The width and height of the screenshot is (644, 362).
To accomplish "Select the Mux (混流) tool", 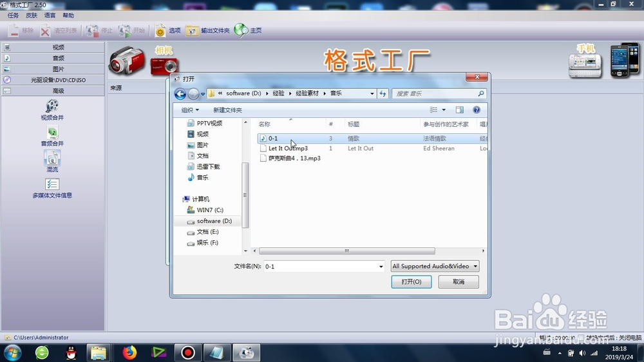I will pyautogui.click(x=52, y=162).
